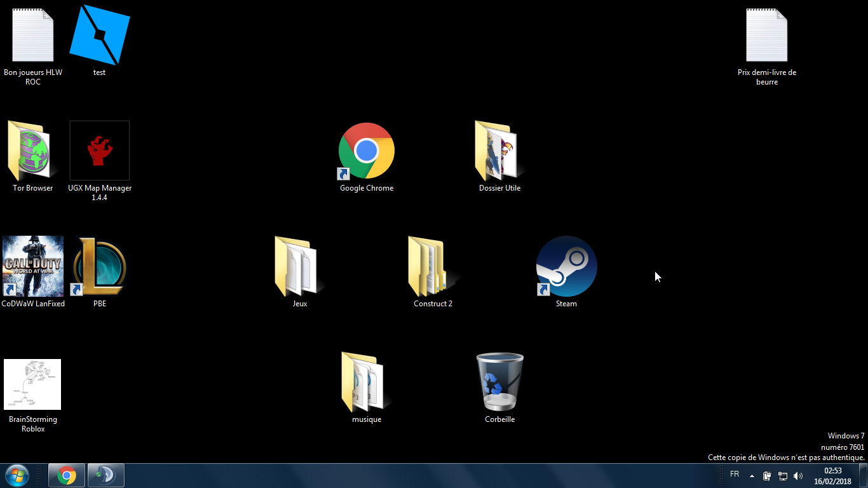Select the Roblox 'test' file icon
This screenshot has width=868, height=488.
click(x=99, y=35)
